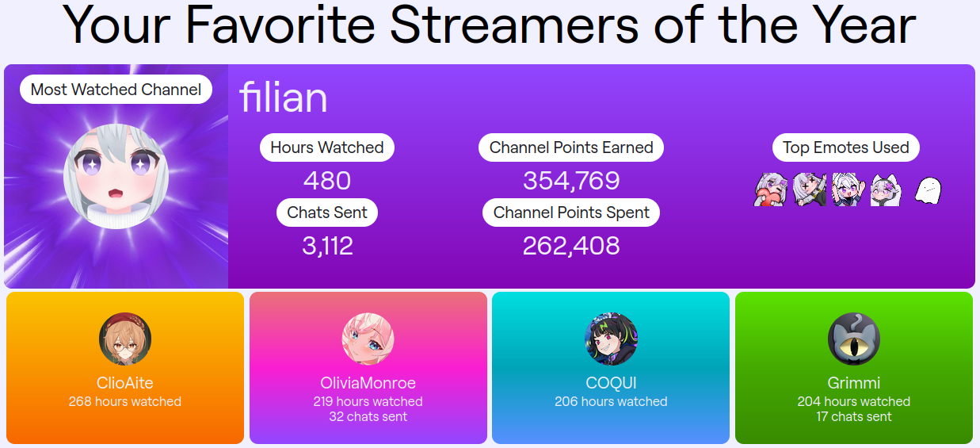
Task: Open the ClioAite streamer name link
Action: [x=125, y=384]
